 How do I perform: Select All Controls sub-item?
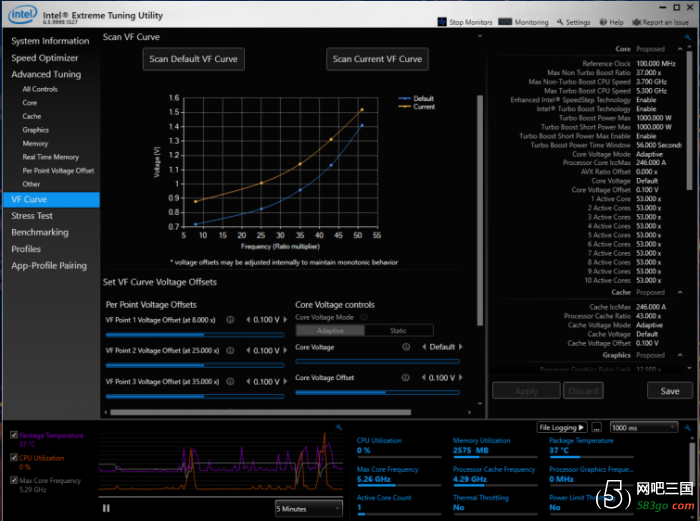coord(40,89)
